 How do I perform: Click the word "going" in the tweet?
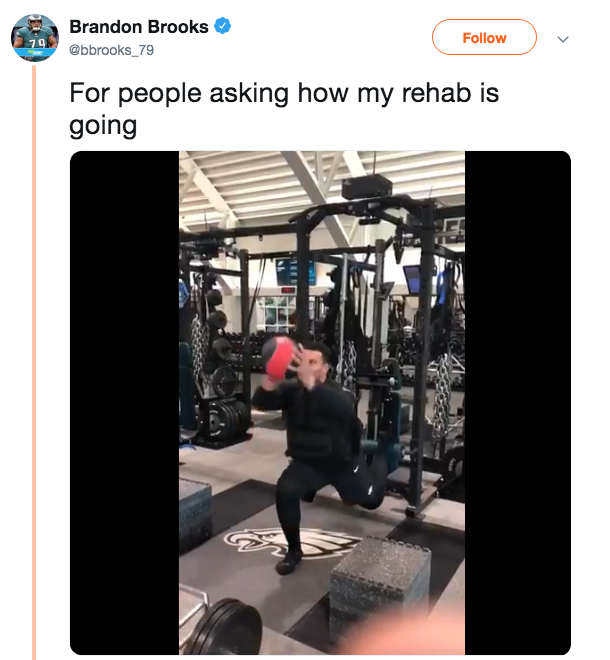pyautogui.click(x=103, y=126)
